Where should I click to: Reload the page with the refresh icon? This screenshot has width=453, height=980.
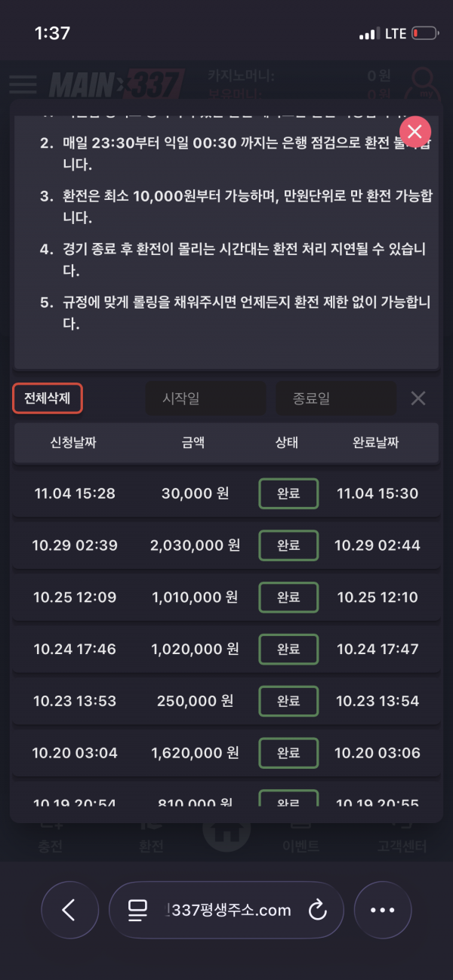(x=318, y=910)
